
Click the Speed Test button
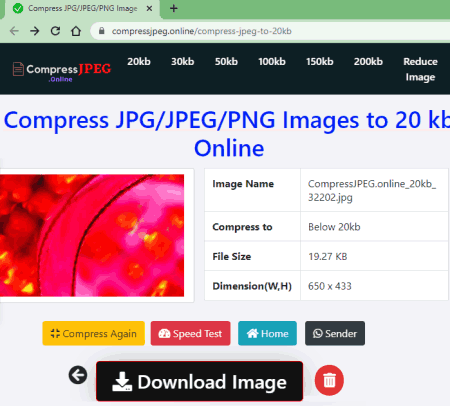(x=191, y=333)
